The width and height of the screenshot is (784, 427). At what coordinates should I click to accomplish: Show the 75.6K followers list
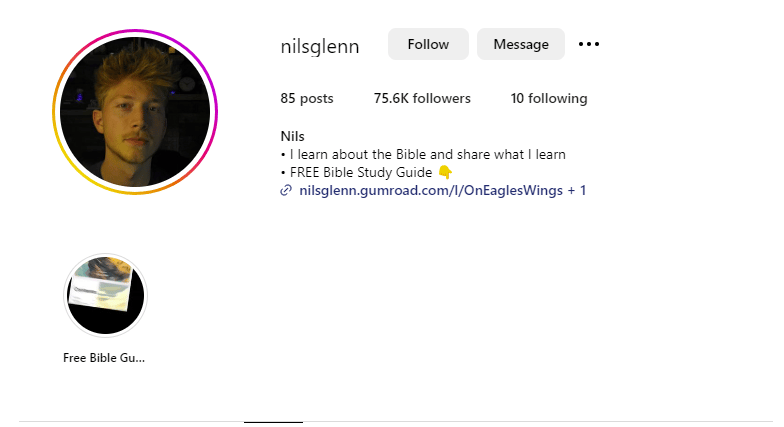click(x=422, y=98)
